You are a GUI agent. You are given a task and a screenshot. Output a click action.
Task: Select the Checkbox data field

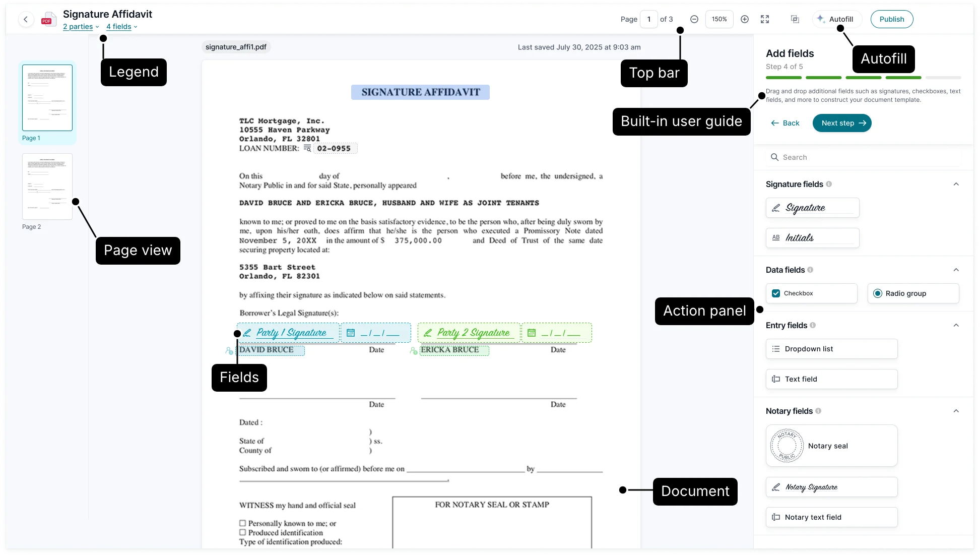(x=812, y=293)
